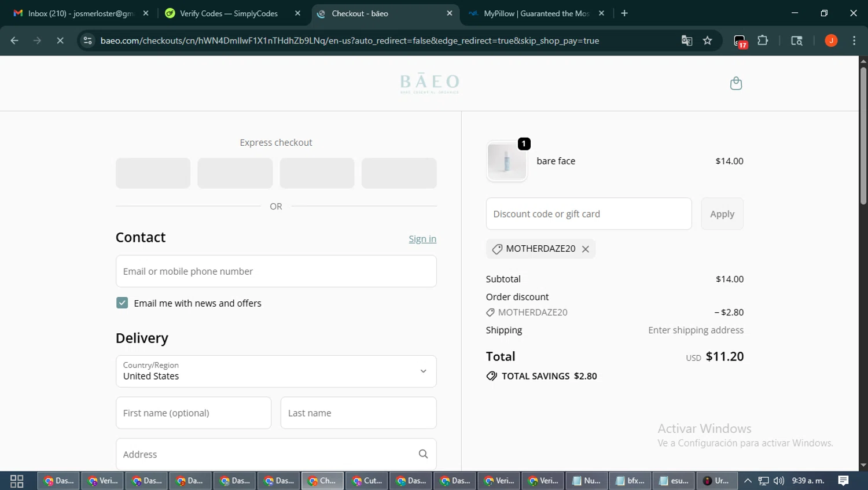This screenshot has width=868, height=490.
Task: Click the discount amount –$2.80
Action: pyautogui.click(x=729, y=312)
